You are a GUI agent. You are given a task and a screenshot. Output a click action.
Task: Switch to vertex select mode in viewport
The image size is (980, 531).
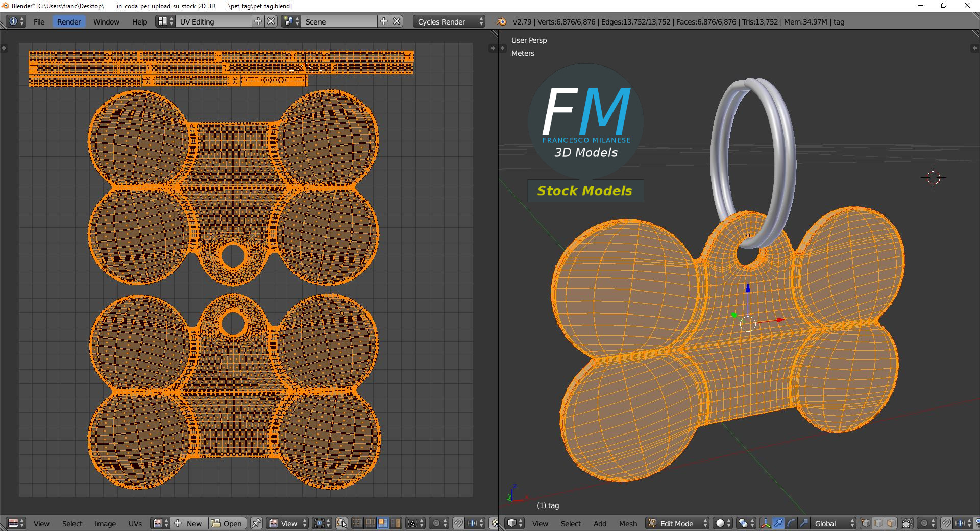tap(866, 523)
